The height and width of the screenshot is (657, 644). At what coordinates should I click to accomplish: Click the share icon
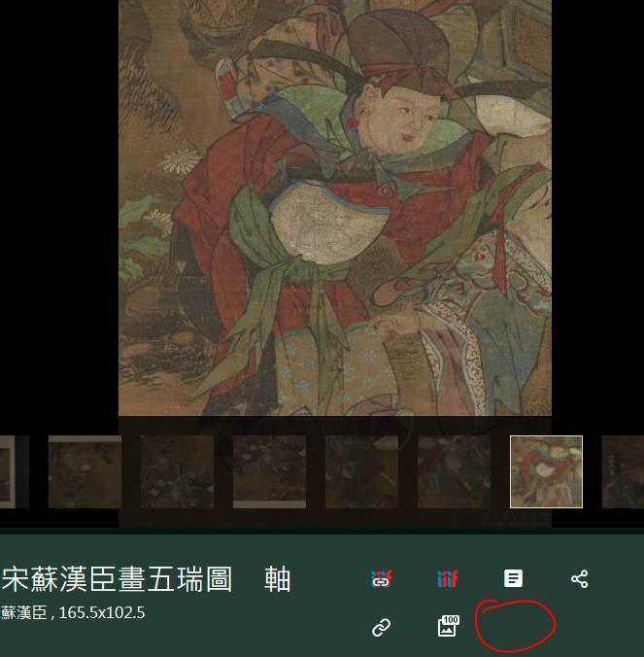coord(580,579)
